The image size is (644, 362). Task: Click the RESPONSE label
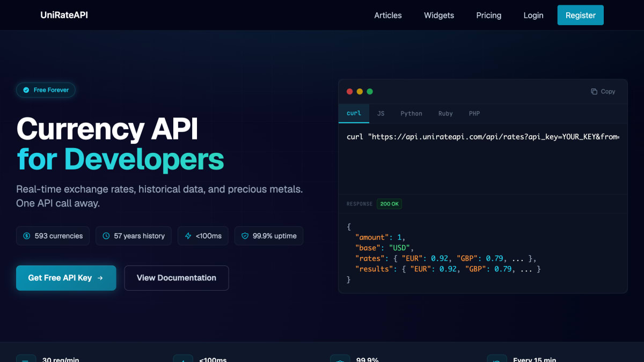point(360,204)
